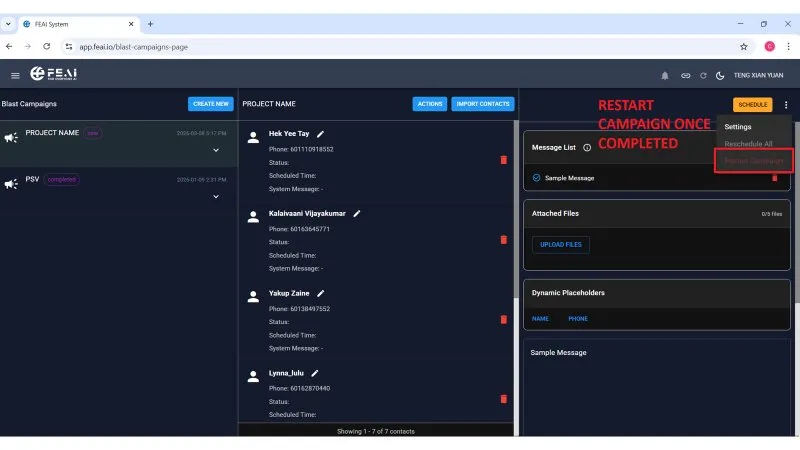Click the megaphone icon of PSV campaign

click(11, 184)
